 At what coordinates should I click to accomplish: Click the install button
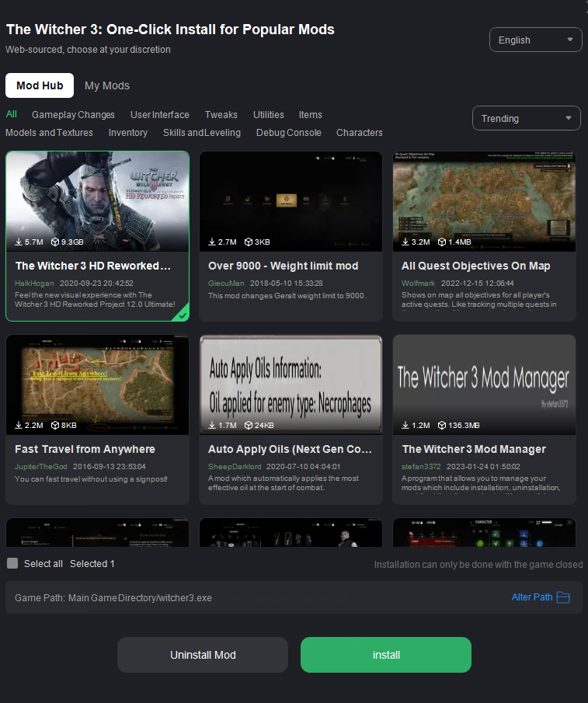386,655
